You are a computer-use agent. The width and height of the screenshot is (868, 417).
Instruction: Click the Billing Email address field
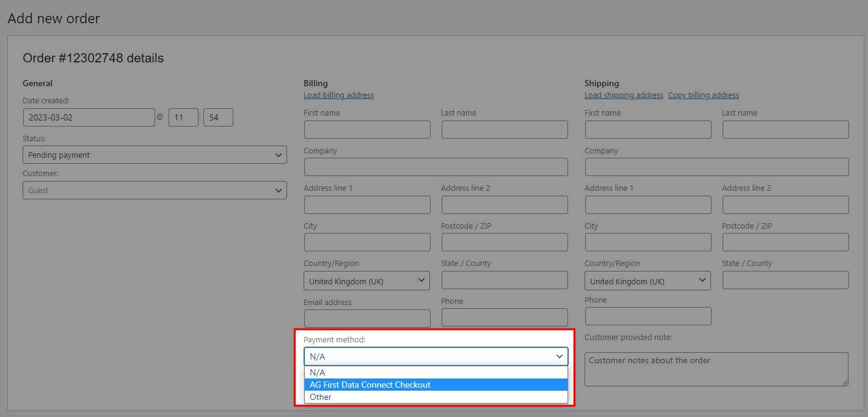(367, 318)
